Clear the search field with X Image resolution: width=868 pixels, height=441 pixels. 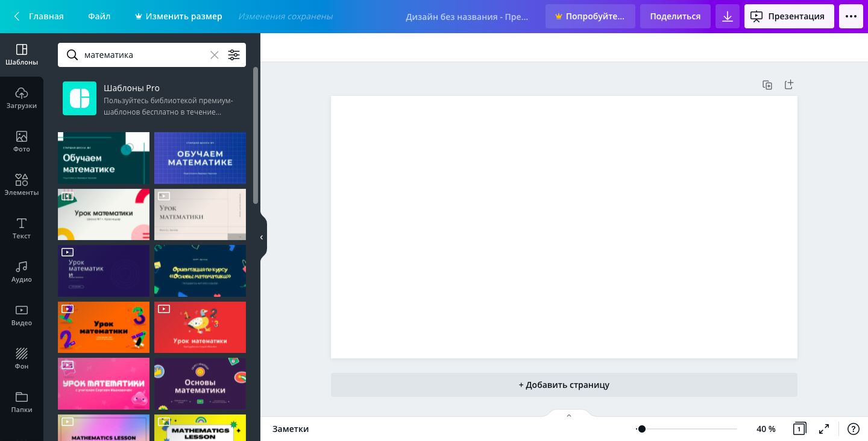click(x=215, y=55)
